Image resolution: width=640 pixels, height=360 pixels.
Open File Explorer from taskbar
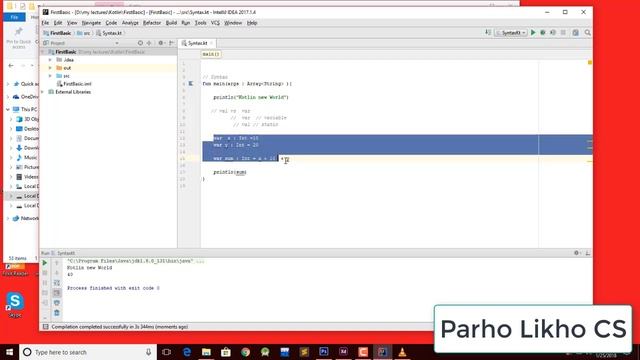click(206, 352)
